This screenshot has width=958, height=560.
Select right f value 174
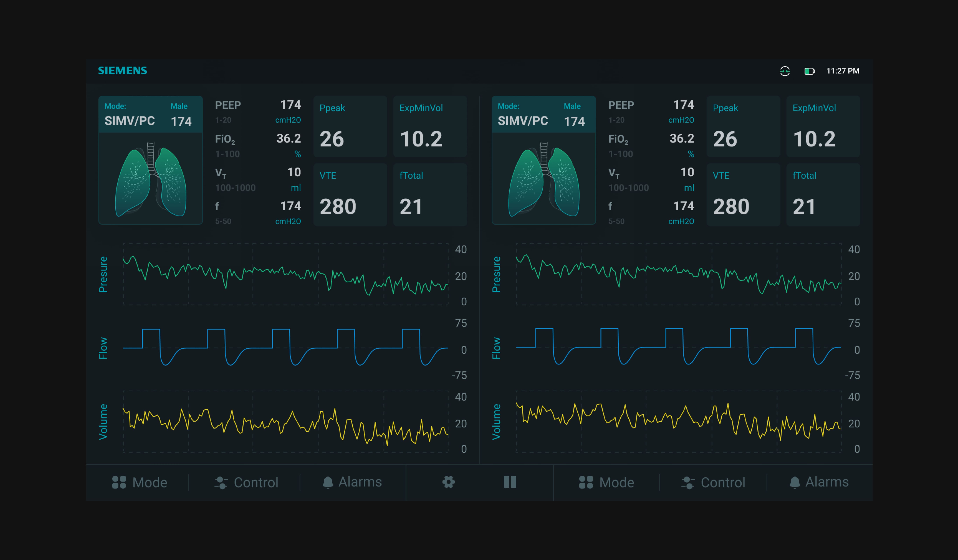pyautogui.click(x=683, y=206)
